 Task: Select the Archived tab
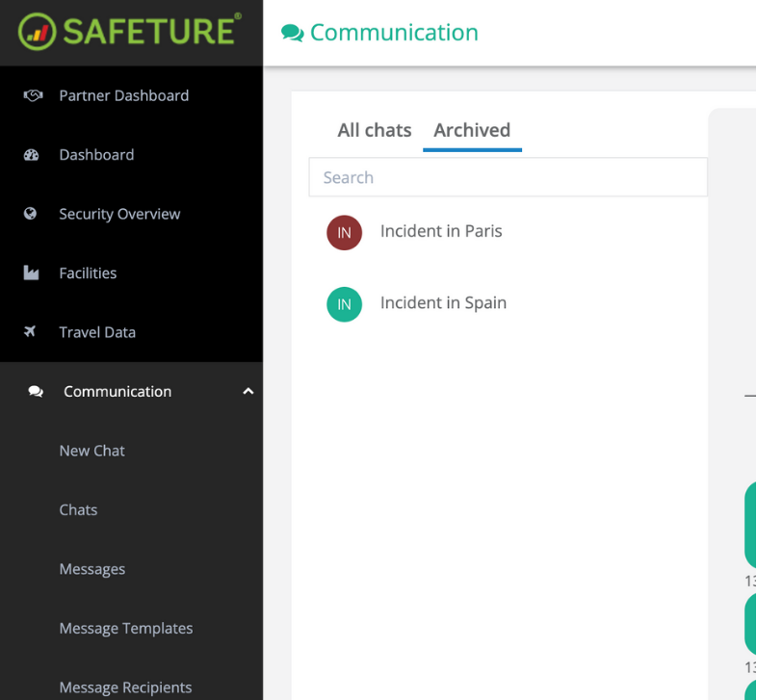point(472,130)
